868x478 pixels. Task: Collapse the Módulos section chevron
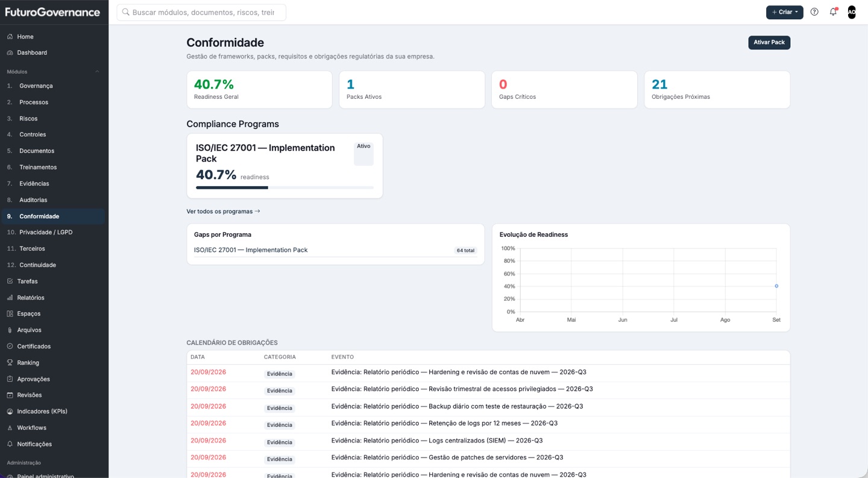pyautogui.click(x=97, y=72)
